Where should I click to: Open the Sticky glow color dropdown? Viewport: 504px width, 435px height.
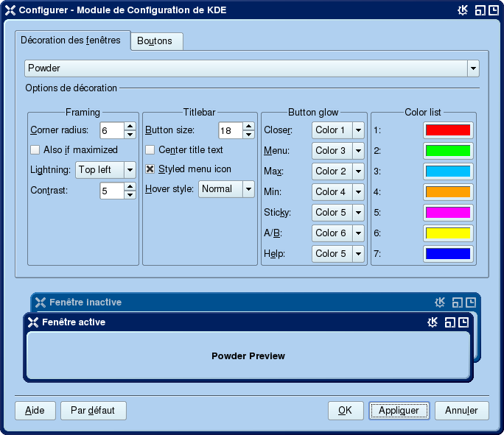point(337,213)
